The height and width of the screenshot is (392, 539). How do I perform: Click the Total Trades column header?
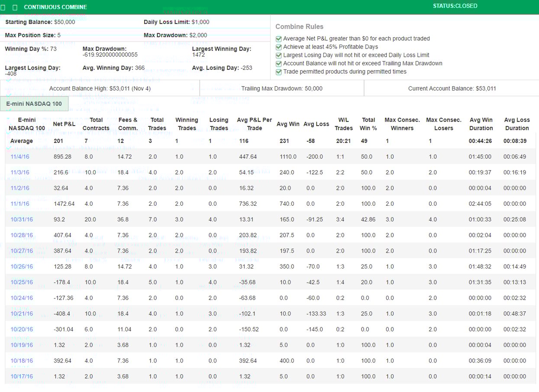point(157,124)
